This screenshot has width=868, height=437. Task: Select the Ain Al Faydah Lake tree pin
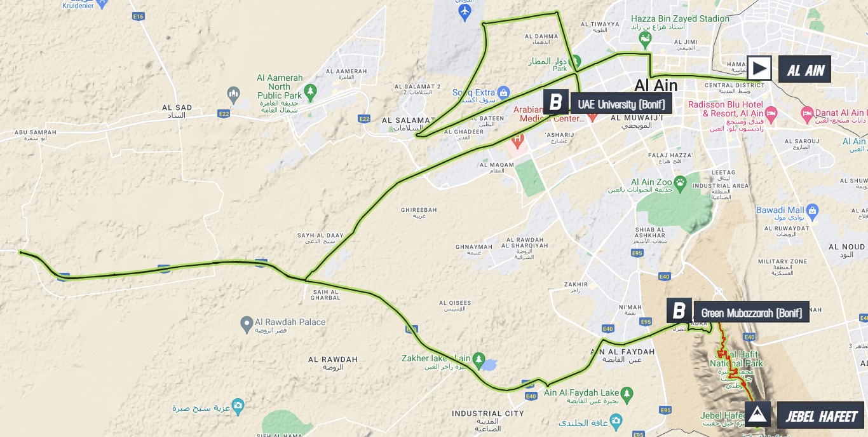627,394
